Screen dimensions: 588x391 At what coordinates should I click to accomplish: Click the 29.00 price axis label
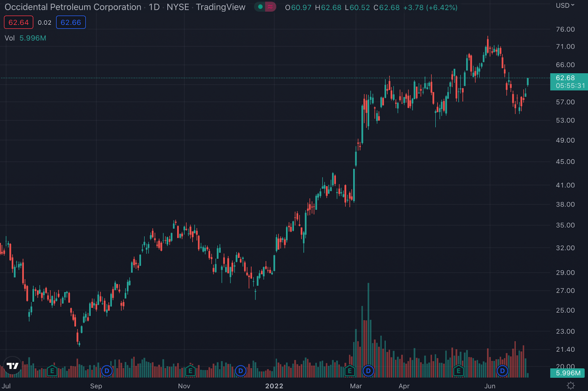pos(565,272)
